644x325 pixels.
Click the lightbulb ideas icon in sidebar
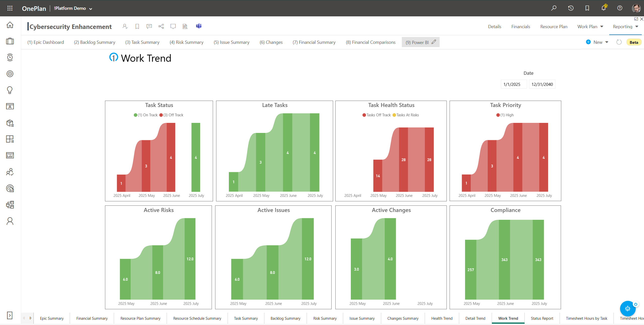10,90
